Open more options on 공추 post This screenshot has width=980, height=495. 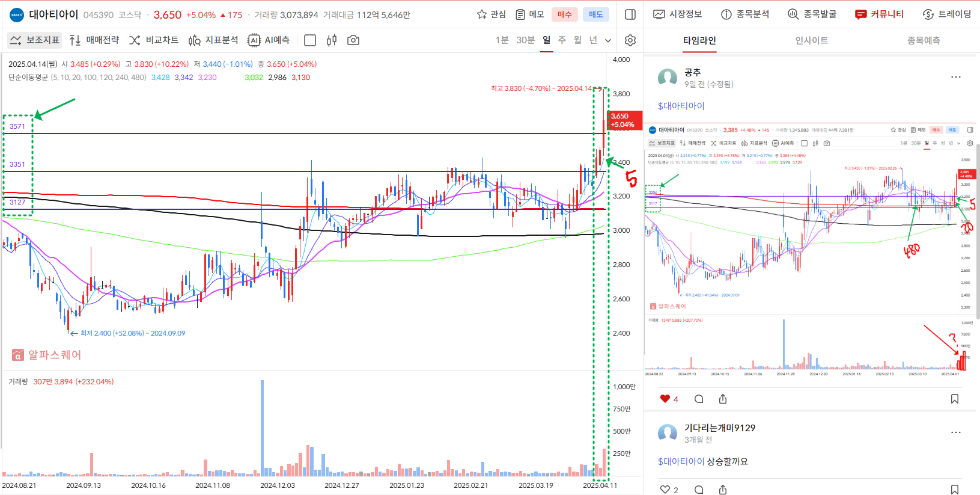pyautogui.click(x=956, y=77)
